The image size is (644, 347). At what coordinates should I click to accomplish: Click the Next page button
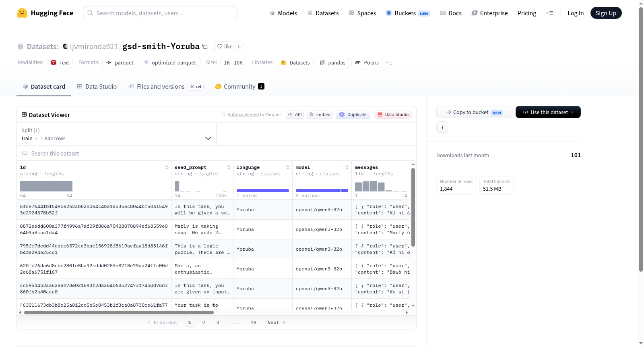coord(277,322)
